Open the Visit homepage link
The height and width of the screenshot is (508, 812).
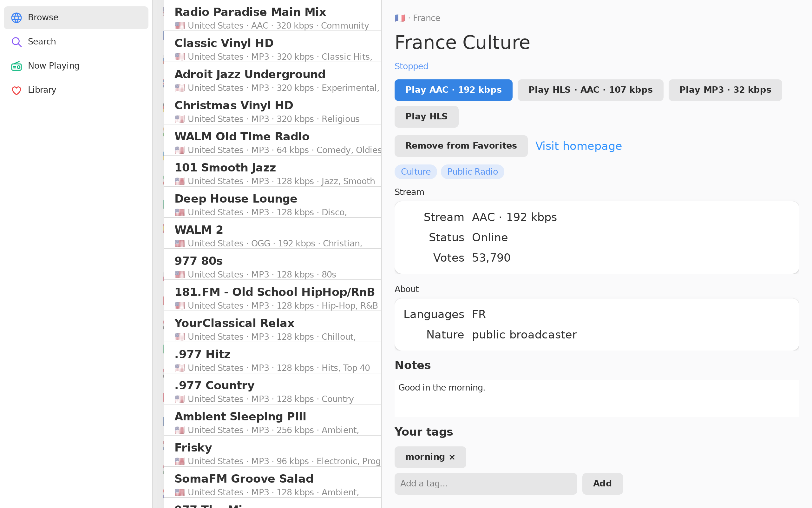[x=579, y=146]
